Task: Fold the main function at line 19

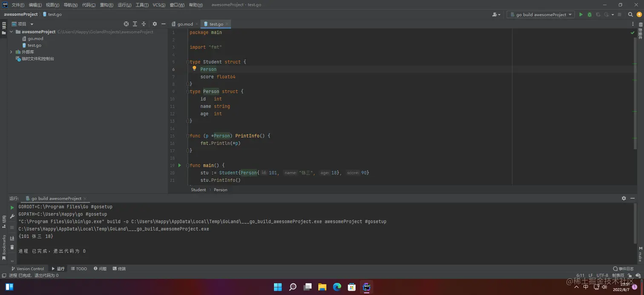Action: [187, 165]
